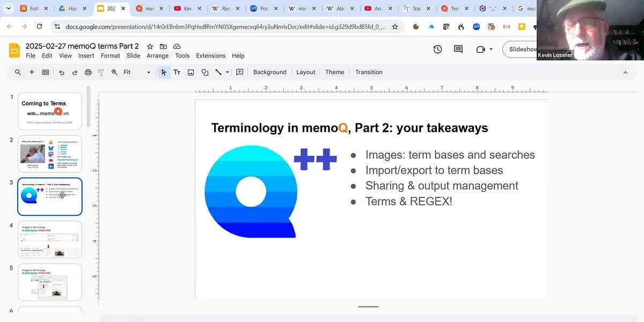The height and width of the screenshot is (322, 644).
Task: Open the search menus magnifier tool
Action: tap(18, 72)
